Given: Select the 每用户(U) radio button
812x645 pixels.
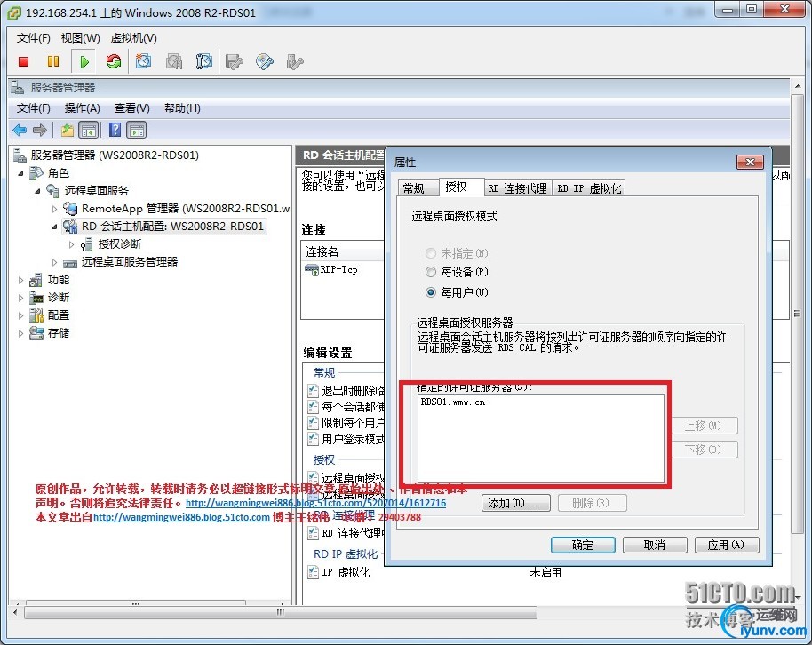Looking at the screenshot, I should point(430,292).
